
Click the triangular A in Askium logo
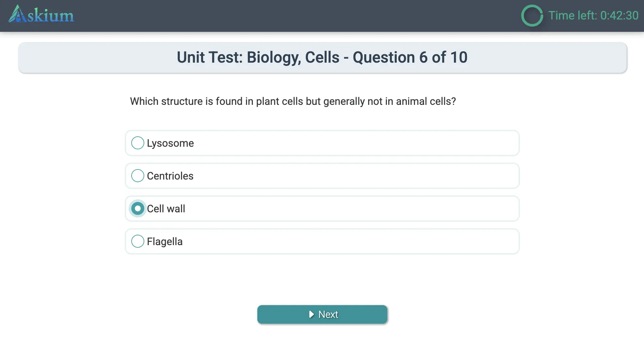click(17, 15)
